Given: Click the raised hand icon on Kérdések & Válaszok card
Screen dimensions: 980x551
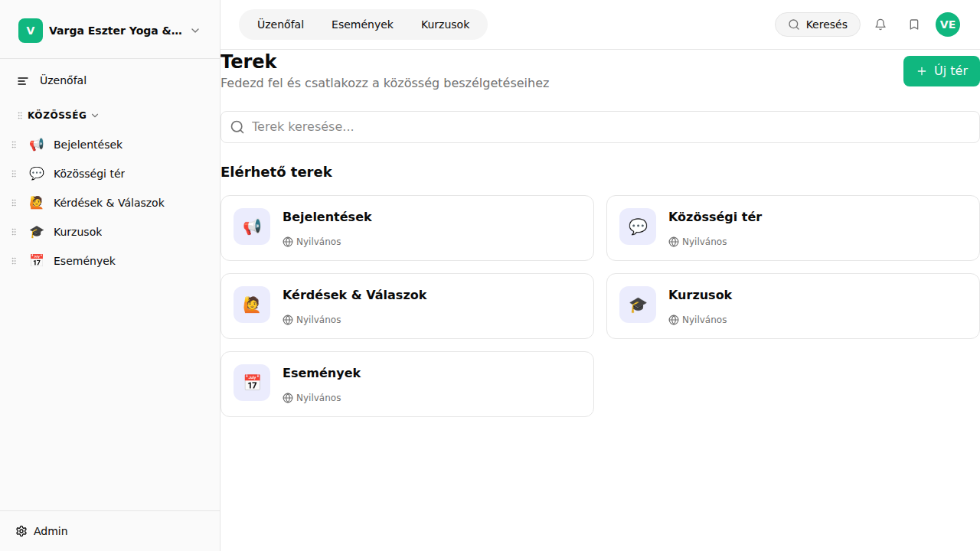Looking at the screenshot, I should 252,305.
